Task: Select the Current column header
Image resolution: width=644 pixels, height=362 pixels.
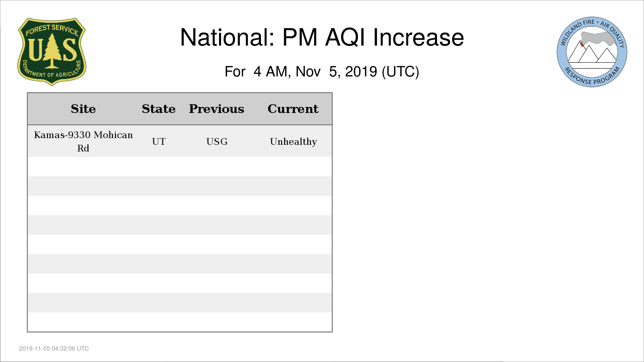Action: [293, 109]
